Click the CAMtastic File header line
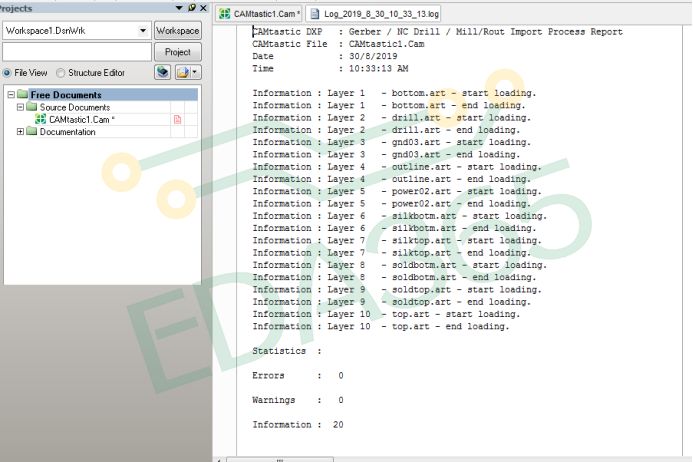Viewport: 693px width, 462px height. (338, 44)
